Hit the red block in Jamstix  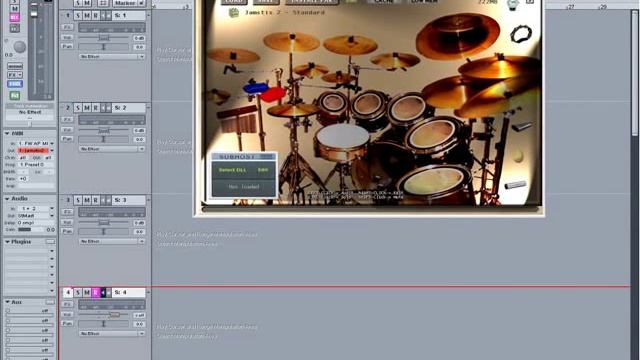pos(273,94)
